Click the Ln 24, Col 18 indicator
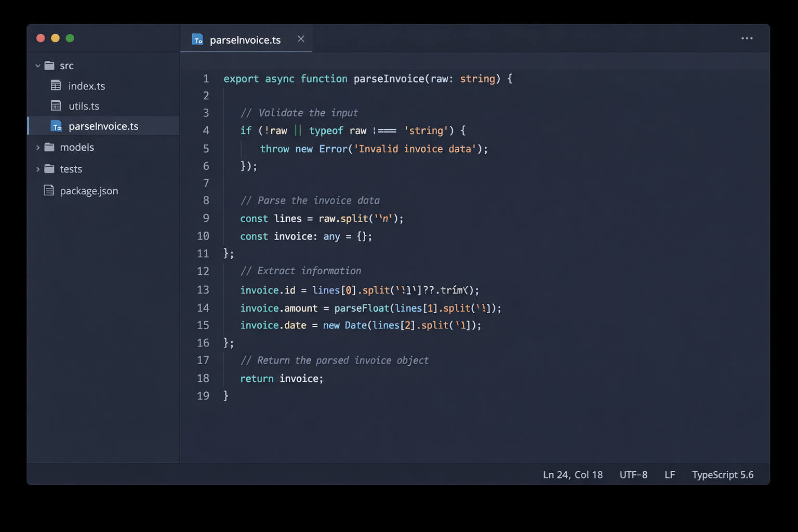798x532 pixels. click(x=573, y=475)
